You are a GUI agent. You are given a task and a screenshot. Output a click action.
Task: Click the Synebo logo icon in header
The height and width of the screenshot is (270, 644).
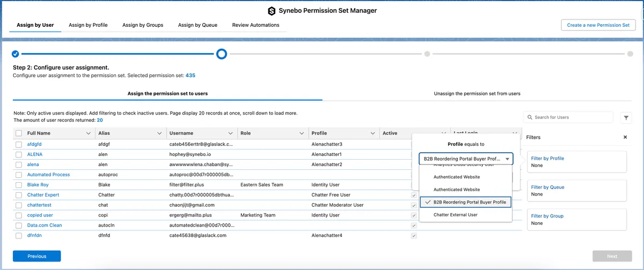(x=272, y=11)
